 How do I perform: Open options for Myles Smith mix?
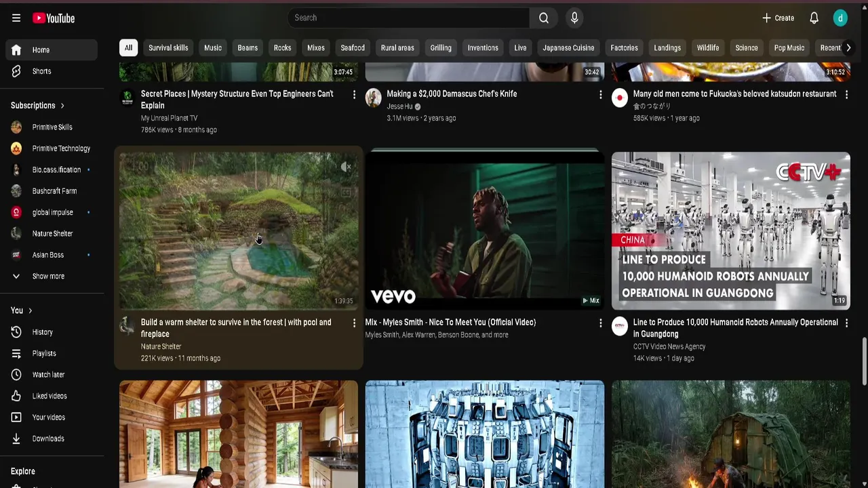600,323
